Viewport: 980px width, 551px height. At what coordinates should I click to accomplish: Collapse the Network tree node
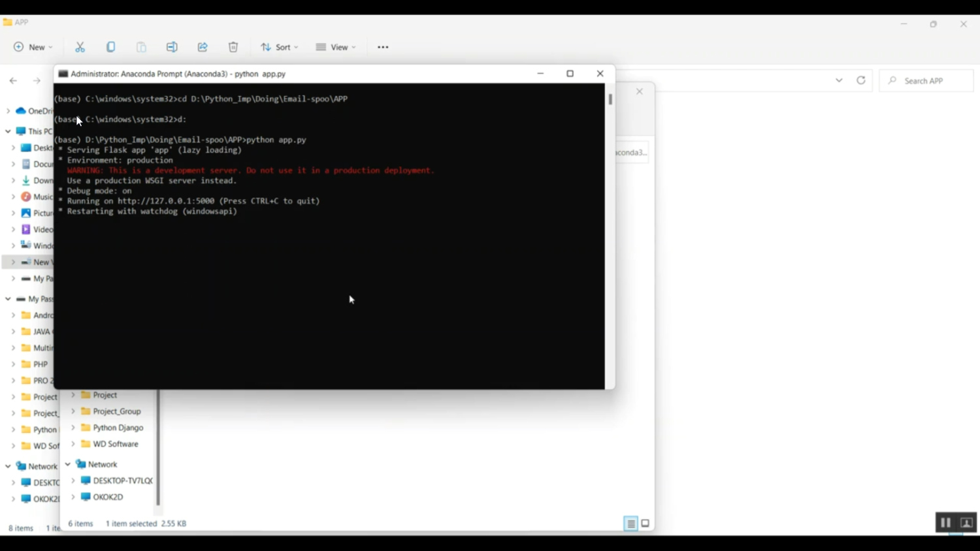[68, 464]
